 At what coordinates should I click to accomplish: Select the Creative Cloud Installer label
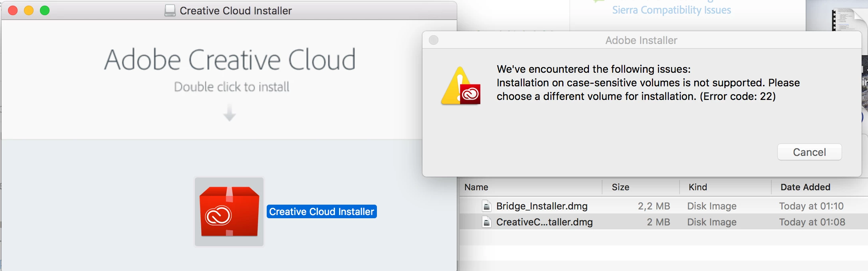321,211
